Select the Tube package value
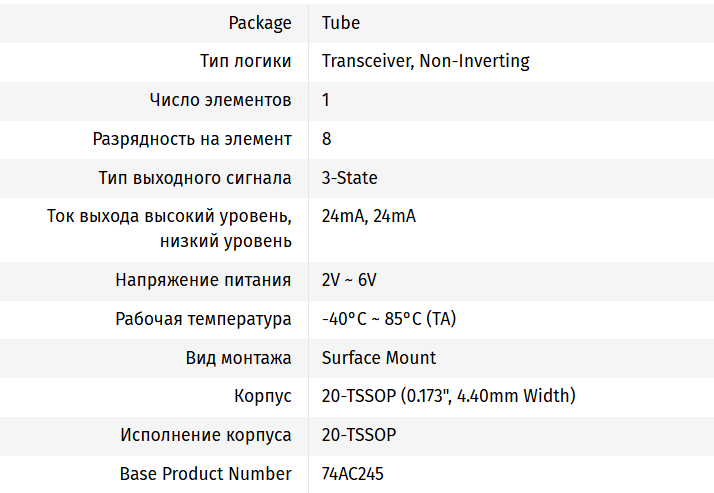 [341, 23]
